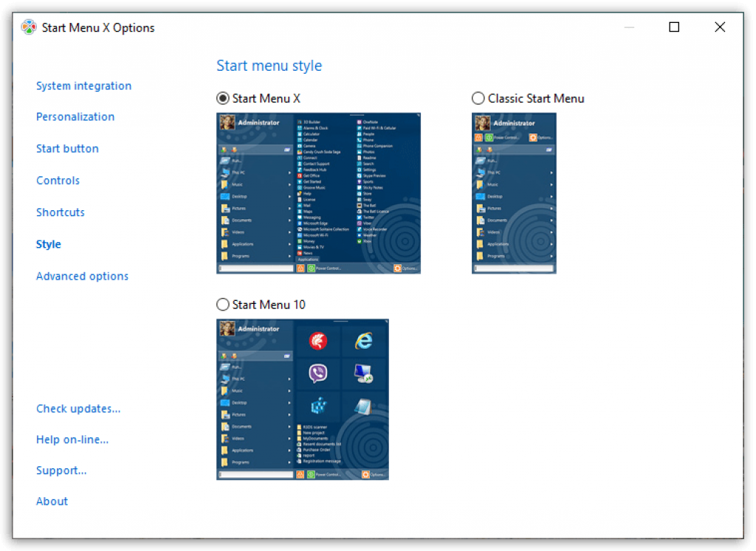756x551 pixels.
Task: Click the Notepad tile in Start Menu 10 preview
Action: coord(362,406)
